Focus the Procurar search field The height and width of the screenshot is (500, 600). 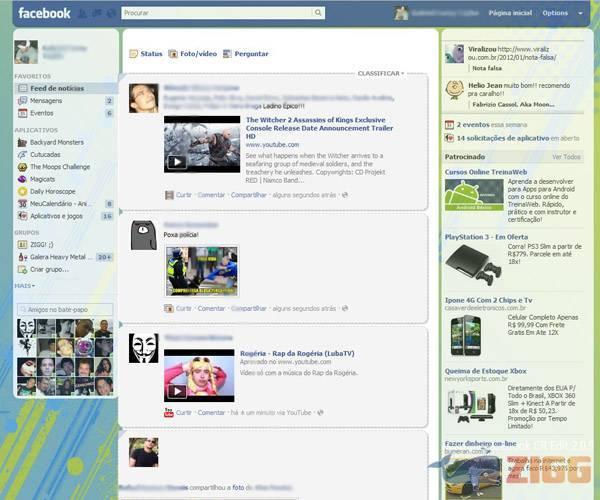pos(217,13)
